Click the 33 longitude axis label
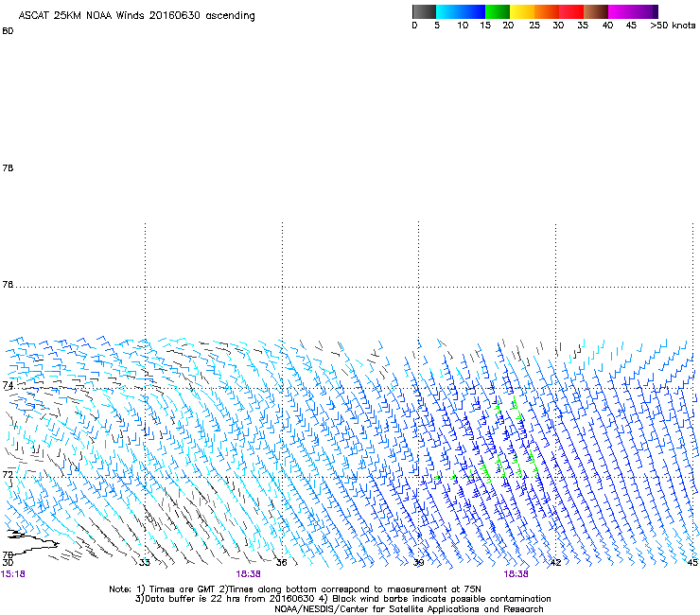 coord(145,563)
